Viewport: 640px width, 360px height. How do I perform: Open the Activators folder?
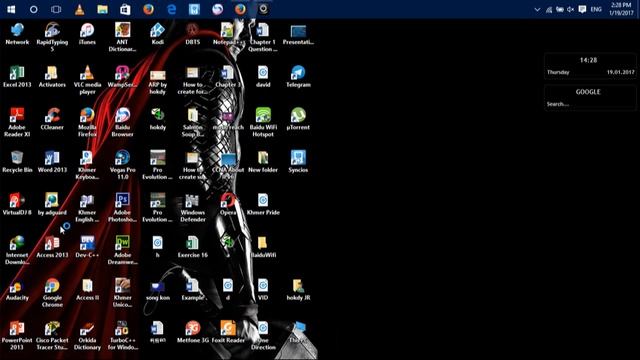pos(52,76)
